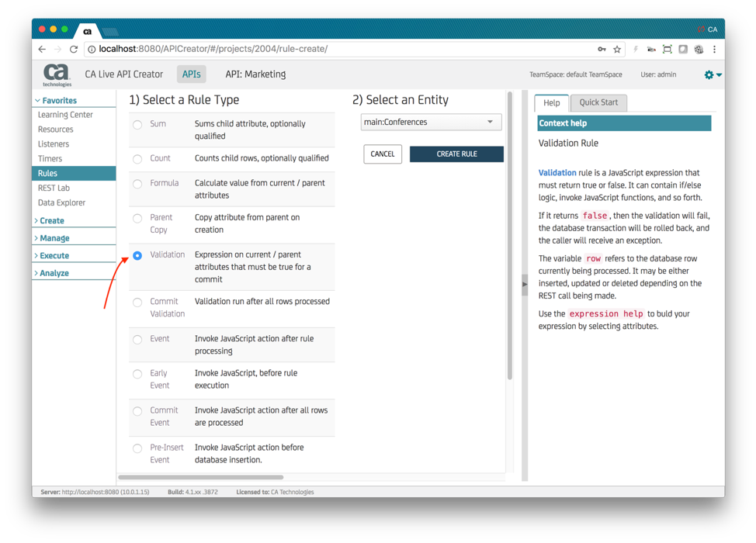Click CA Live API Creator title
This screenshot has width=756, height=543.
(124, 74)
